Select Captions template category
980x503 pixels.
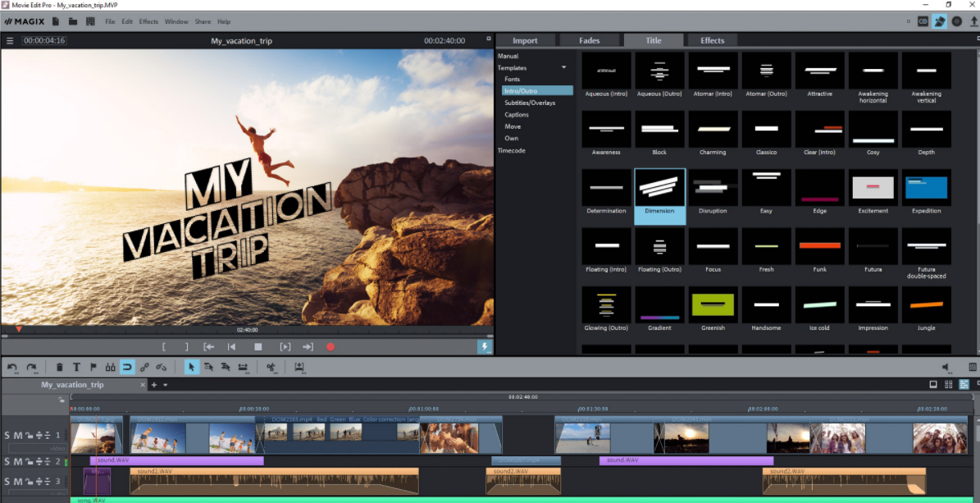(517, 115)
